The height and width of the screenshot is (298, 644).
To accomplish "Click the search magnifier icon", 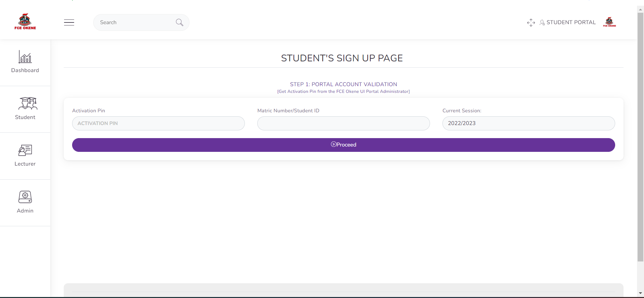I will click(179, 22).
